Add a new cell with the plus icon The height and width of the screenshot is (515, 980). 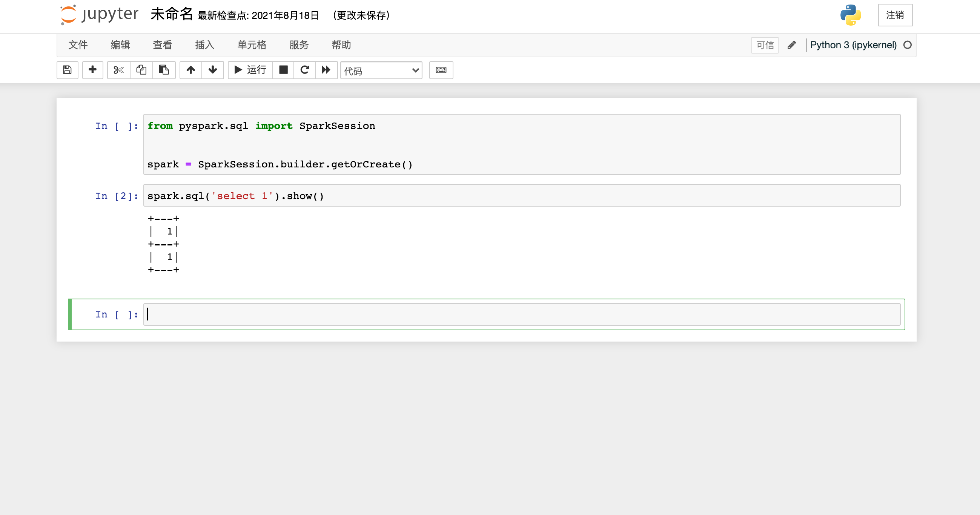92,70
